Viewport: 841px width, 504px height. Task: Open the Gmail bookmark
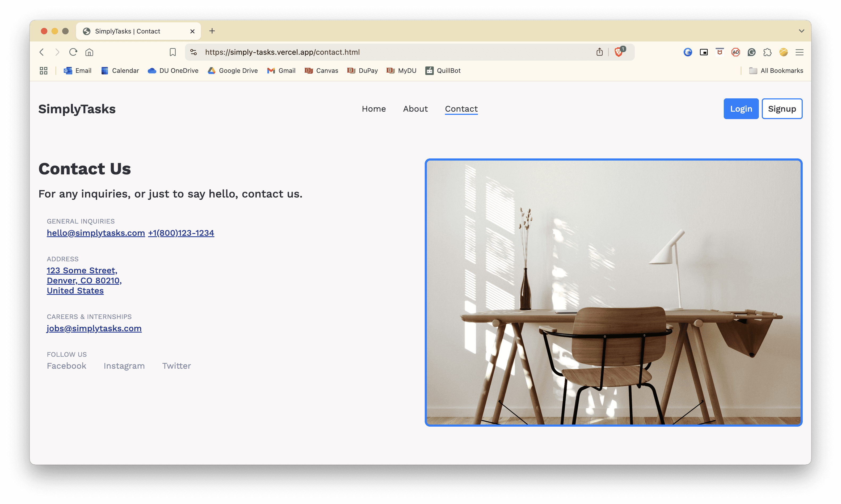click(281, 71)
